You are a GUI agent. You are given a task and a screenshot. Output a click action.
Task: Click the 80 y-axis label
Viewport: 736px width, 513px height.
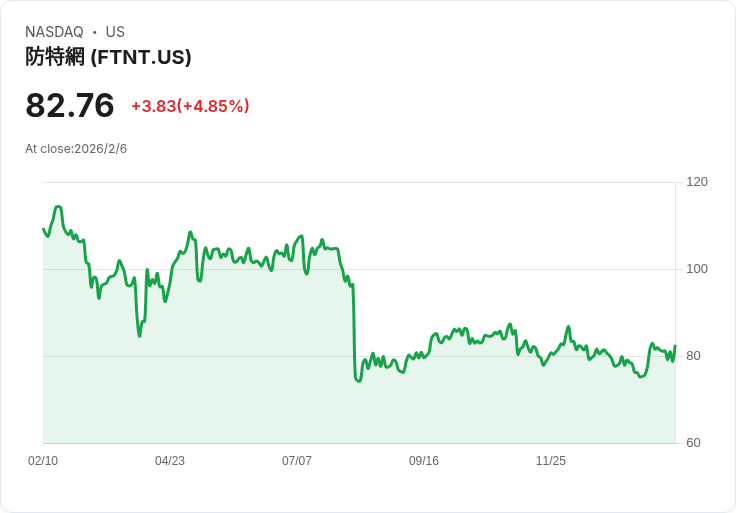point(693,356)
